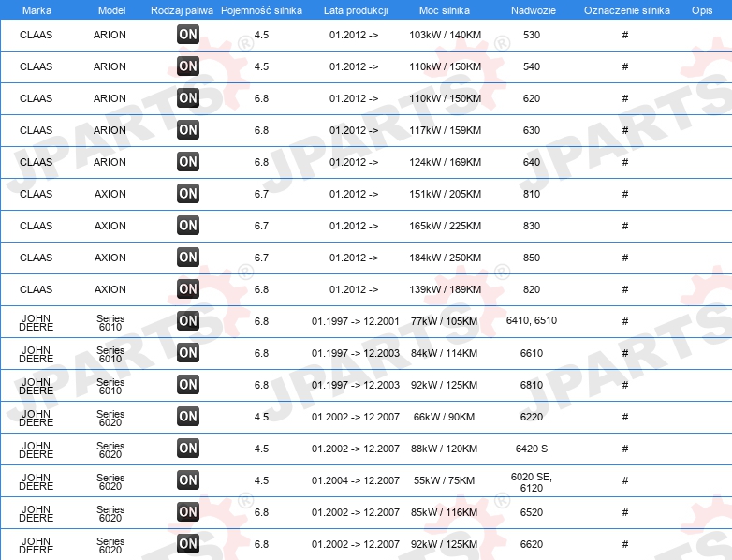Select the 124kW / 169KM power cell
Viewport: 732px width, 560px height.
pos(445,162)
